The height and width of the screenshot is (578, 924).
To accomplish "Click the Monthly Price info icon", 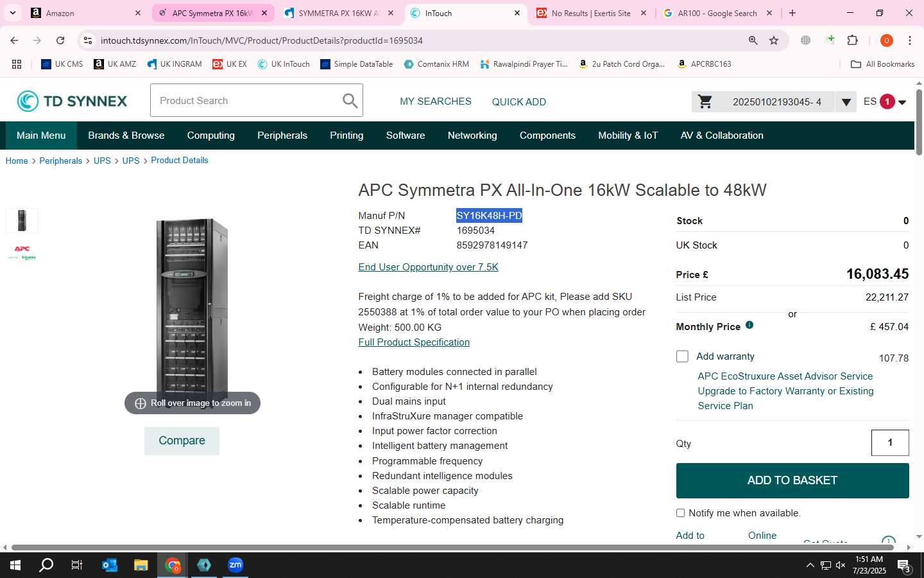I will coord(749,326).
